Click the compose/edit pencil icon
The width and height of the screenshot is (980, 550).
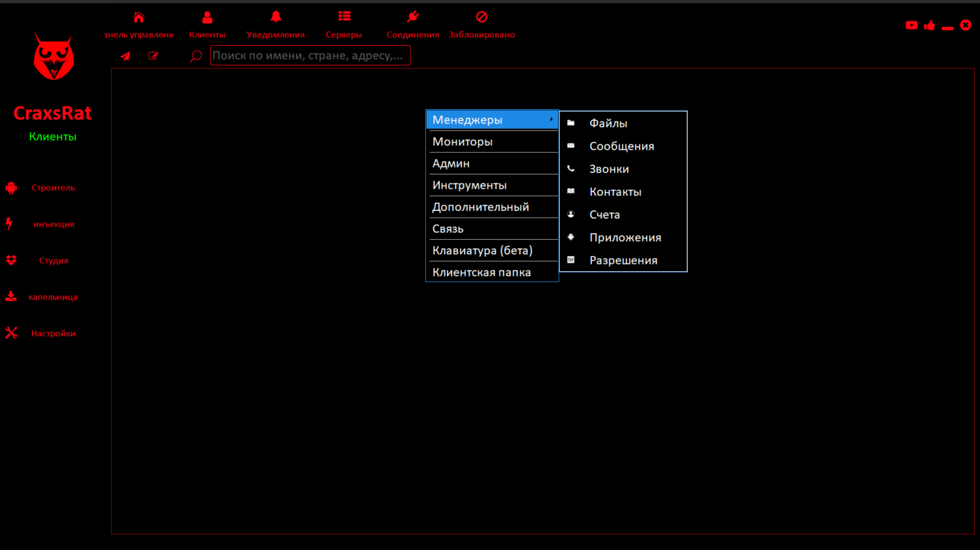(x=153, y=56)
